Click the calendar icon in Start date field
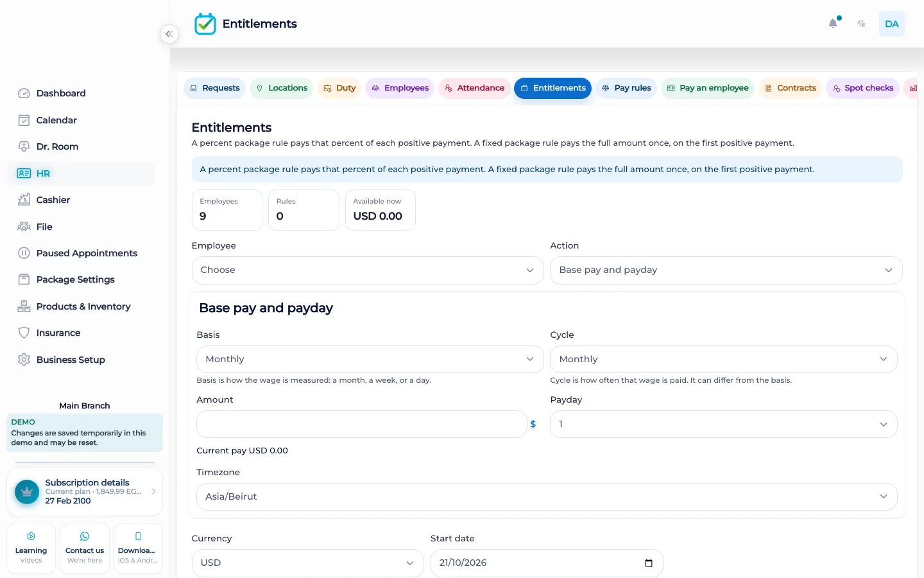 click(x=649, y=563)
